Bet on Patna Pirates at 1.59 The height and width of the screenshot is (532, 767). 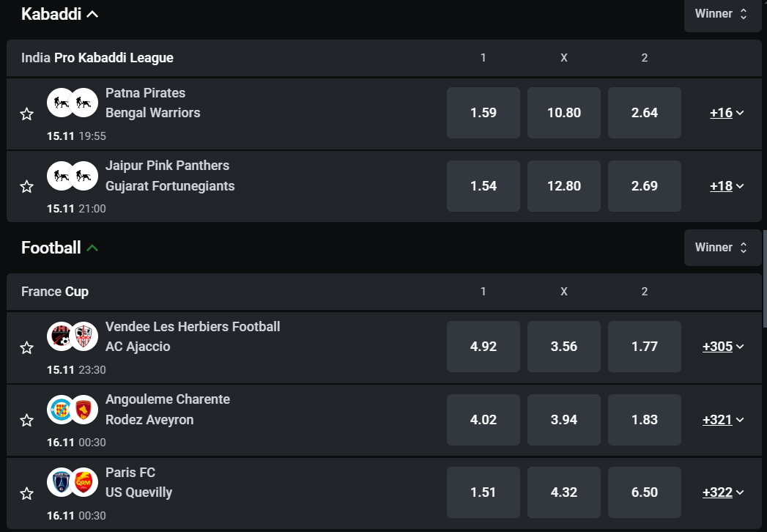click(x=483, y=113)
